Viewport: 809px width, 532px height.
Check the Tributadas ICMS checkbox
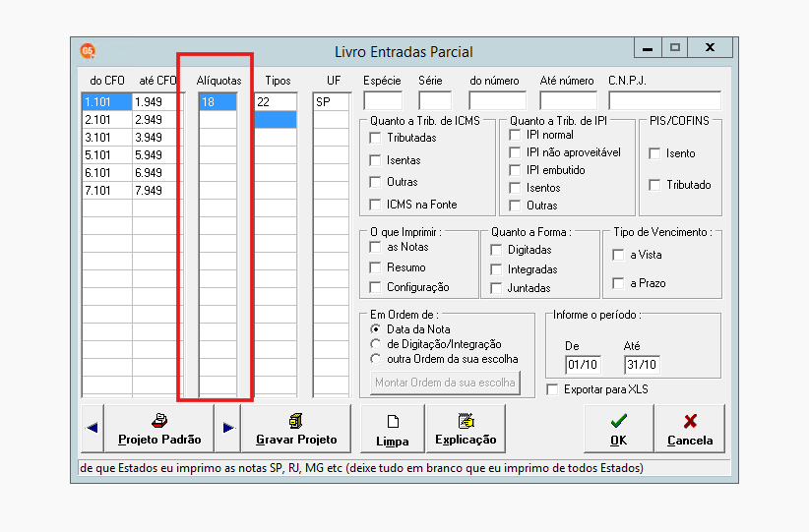(x=376, y=138)
